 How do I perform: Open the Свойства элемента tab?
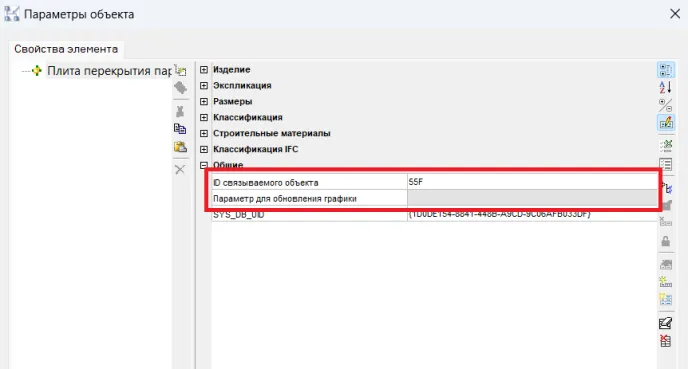click(x=66, y=49)
